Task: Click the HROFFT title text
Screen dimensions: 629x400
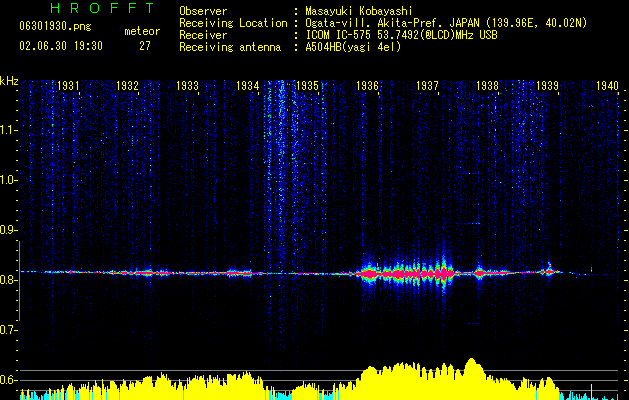Action: (x=103, y=8)
